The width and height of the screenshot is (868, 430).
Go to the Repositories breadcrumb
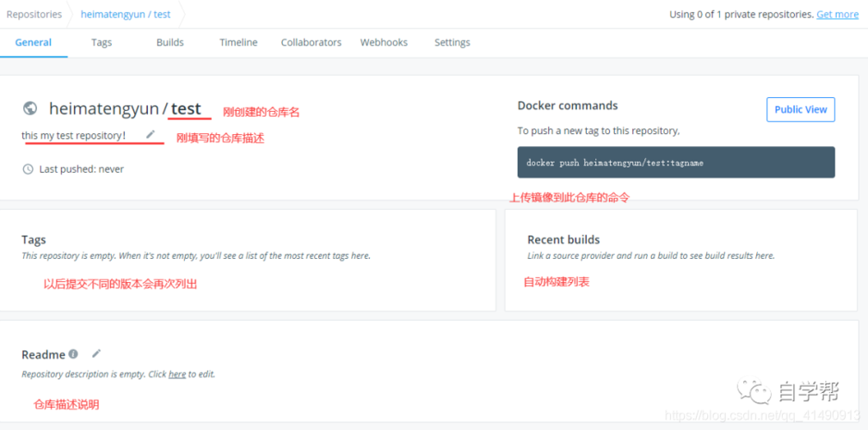(34, 15)
